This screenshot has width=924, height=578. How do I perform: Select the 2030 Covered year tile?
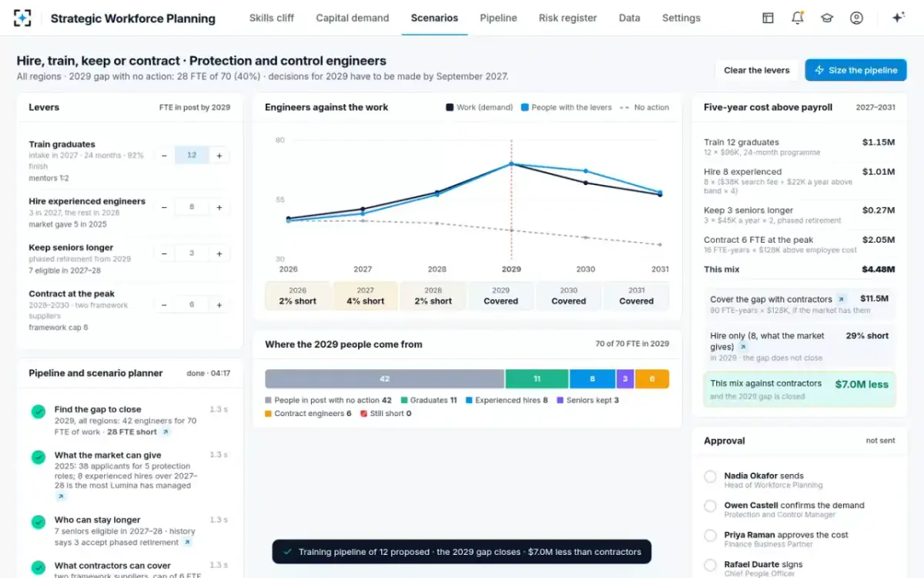568,296
